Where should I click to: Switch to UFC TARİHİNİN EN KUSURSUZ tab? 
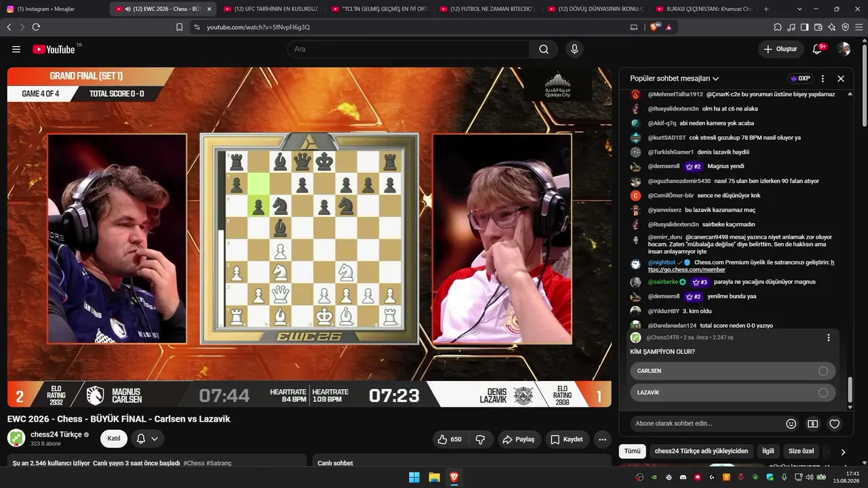[x=271, y=9]
